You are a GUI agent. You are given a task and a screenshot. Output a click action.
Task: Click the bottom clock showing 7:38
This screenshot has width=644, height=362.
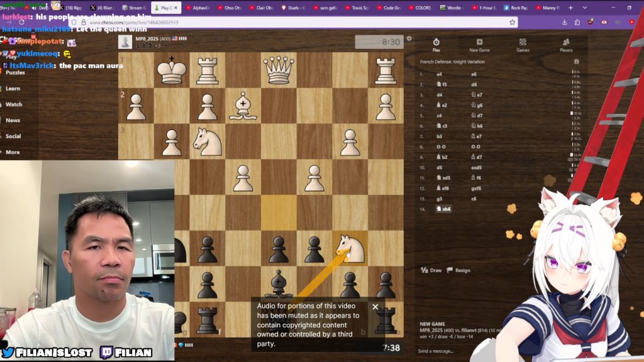click(x=391, y=348)
